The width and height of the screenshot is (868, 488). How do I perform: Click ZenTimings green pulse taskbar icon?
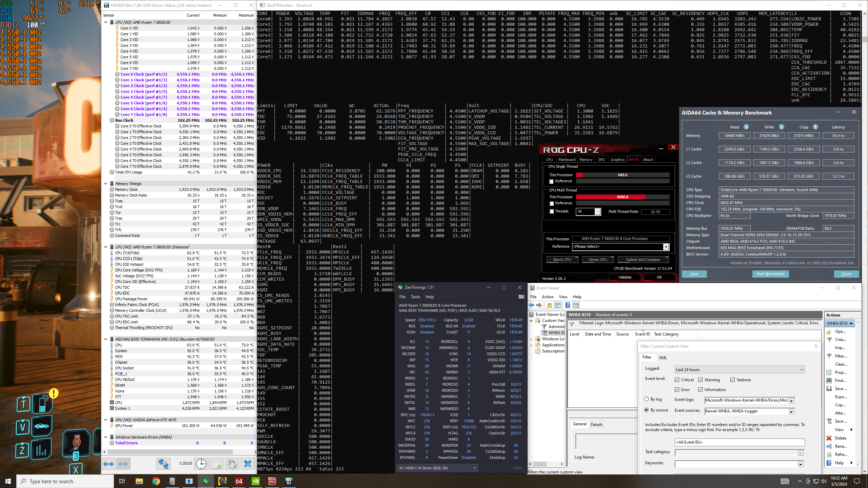coord(206,481)
